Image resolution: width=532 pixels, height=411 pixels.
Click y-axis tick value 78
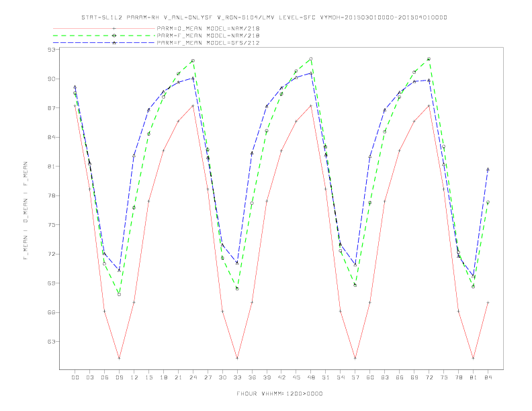(51, 195)
